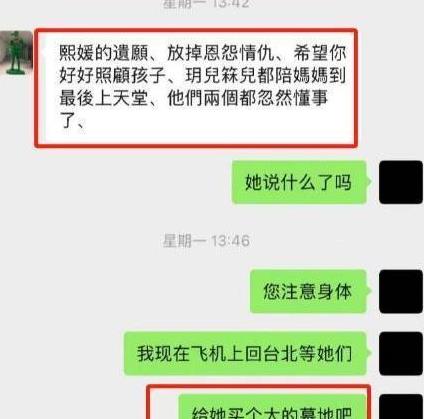This screenshot has height=419, width=424.
Task: Click the word '台北' in the green bubble
Action: [x=263, y=354]
